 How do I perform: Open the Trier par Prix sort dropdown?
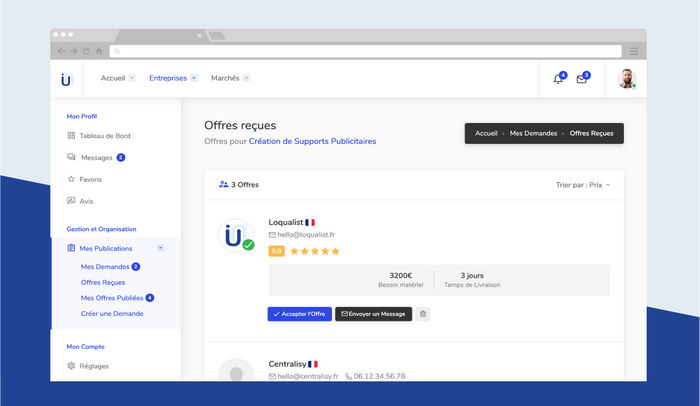(x=582, y=185)
